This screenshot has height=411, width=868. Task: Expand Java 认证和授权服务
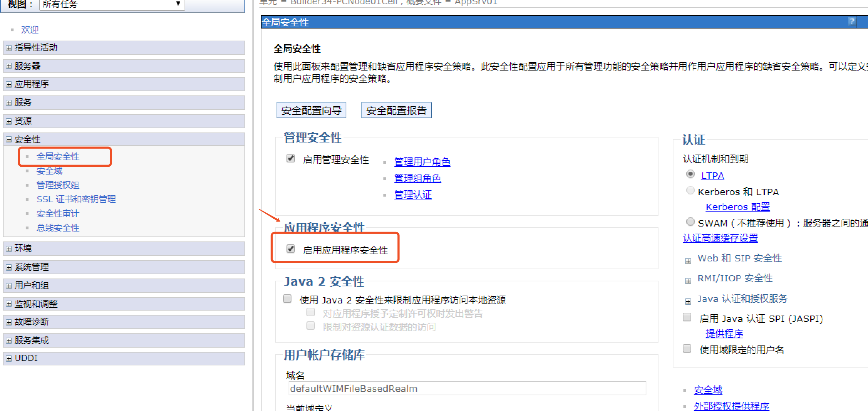[688, 302]
